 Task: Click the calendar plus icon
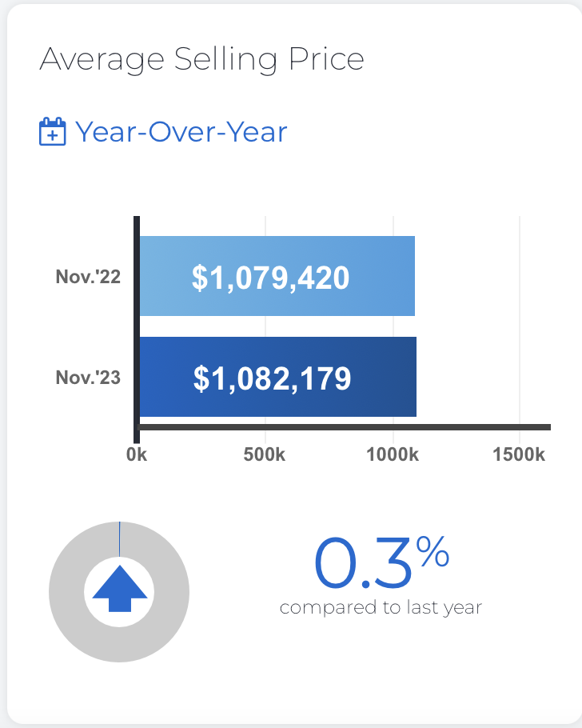(53, 131)
